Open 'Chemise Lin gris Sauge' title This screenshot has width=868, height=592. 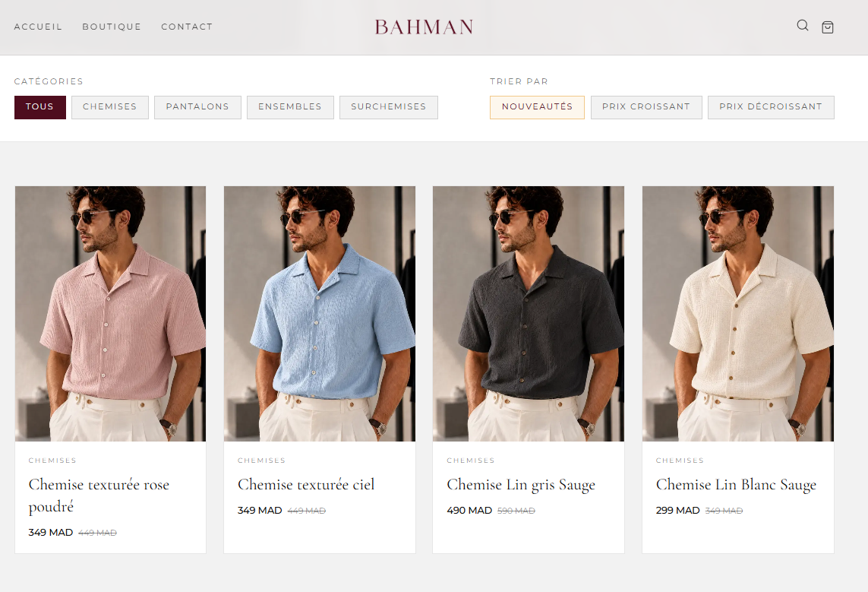tap(521, 485)
